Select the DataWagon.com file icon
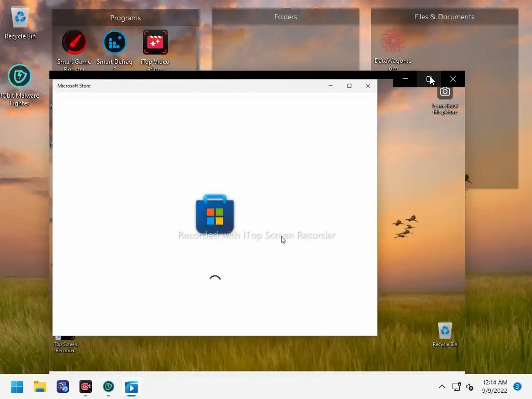 point(393,50)
